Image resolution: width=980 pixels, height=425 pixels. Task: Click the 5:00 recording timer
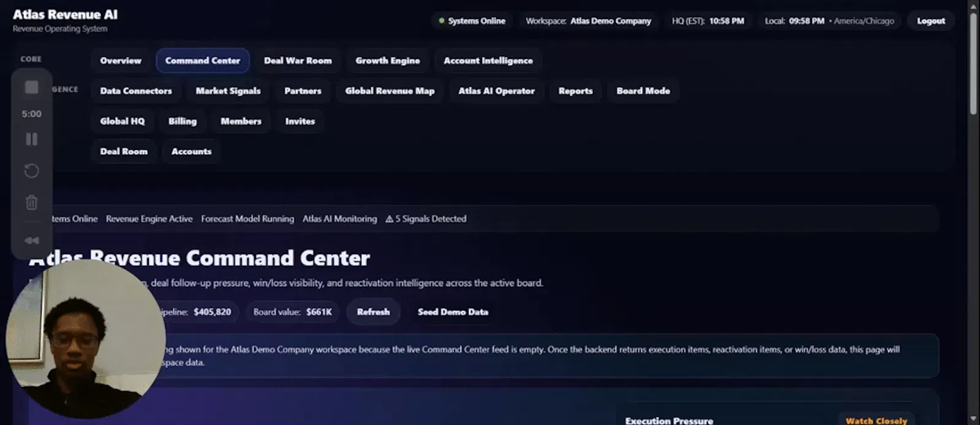(31, 114)
